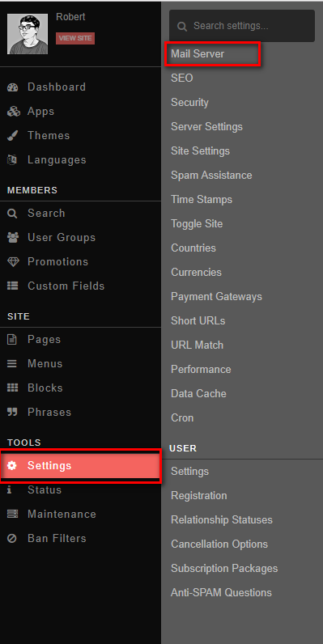The image size is (323, 644).
Task: Click the Promotions diamond icon
Action: pos(13,261)
